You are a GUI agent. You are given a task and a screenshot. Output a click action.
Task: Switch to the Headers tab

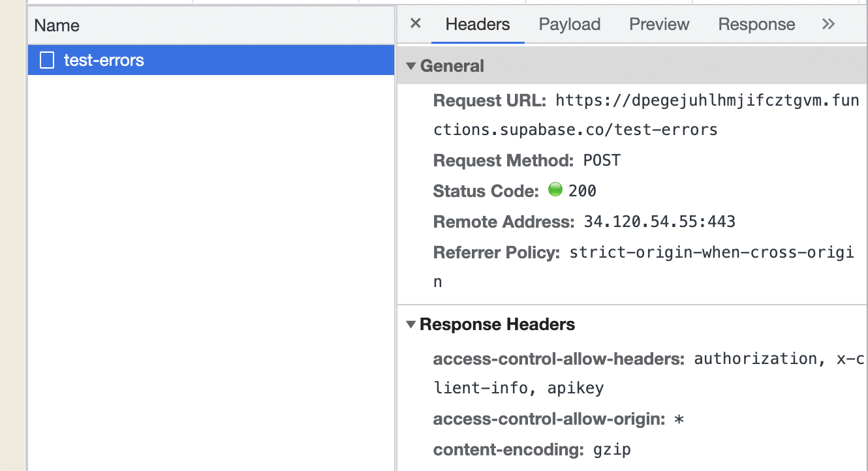(x=477, y=25)
